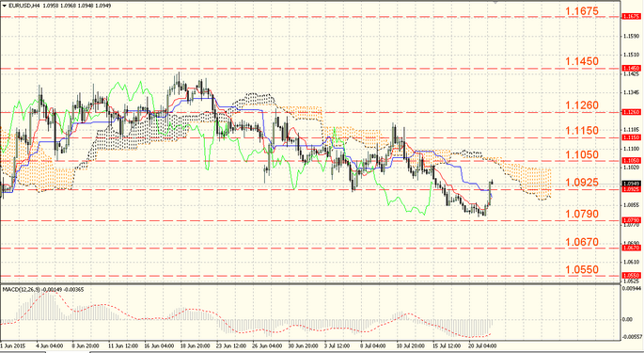The height and width of the screenshot is (353, 644).
Task: Select the red 1.1450 price axis tag
Action: point(631,68)
